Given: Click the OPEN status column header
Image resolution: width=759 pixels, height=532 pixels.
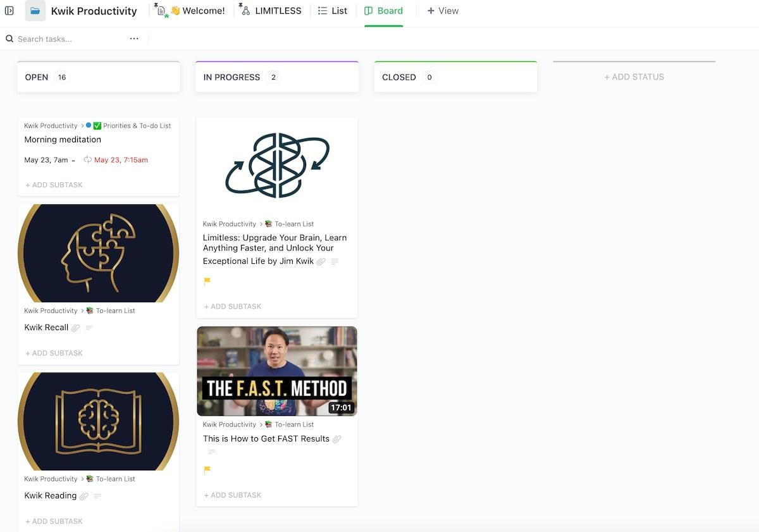Looking at the screenshot, I should coord(99,77).
